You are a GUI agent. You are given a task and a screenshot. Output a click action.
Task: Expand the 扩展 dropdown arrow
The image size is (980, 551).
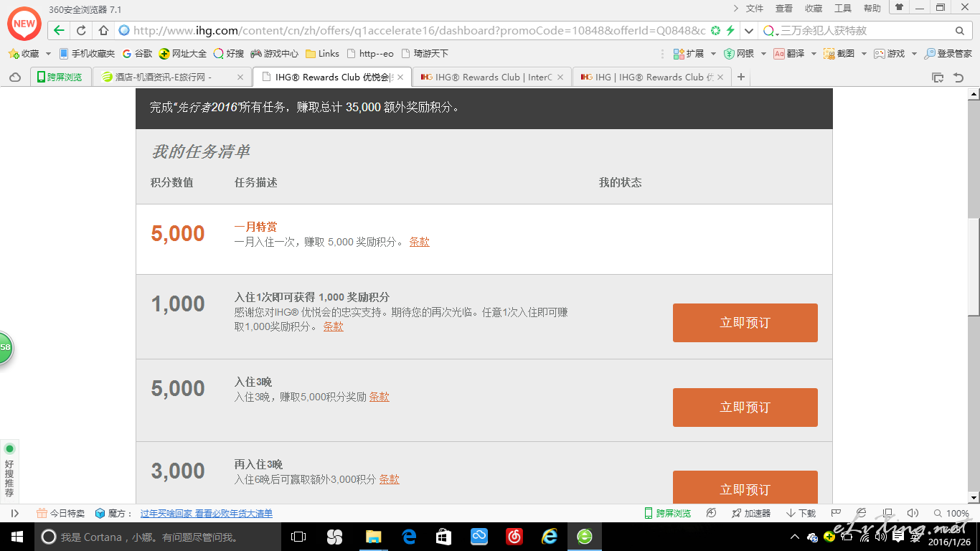coord(713,54)
